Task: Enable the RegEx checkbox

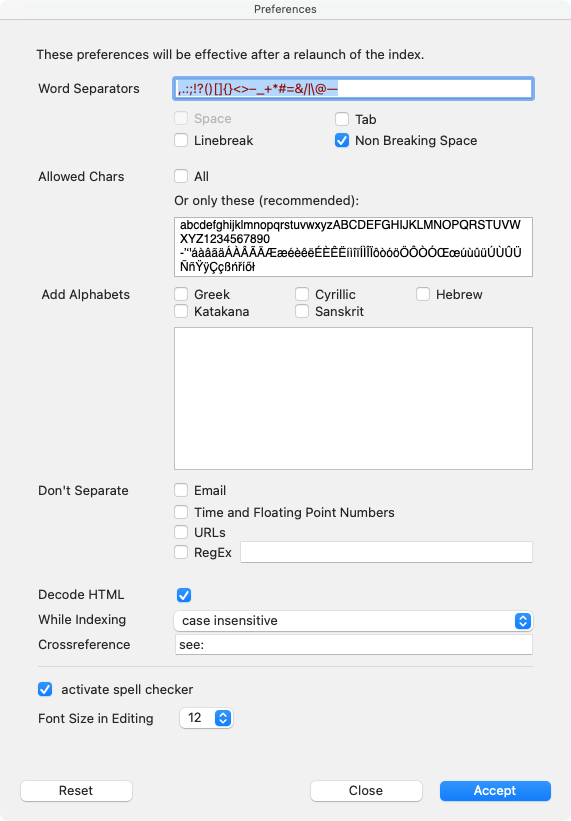Action: pyautogui.click(x=181, y=552)
